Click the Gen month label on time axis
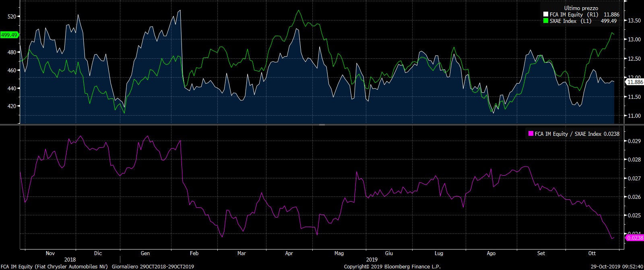The width and height of the screenshot is (644, 270). click(145, 253)
